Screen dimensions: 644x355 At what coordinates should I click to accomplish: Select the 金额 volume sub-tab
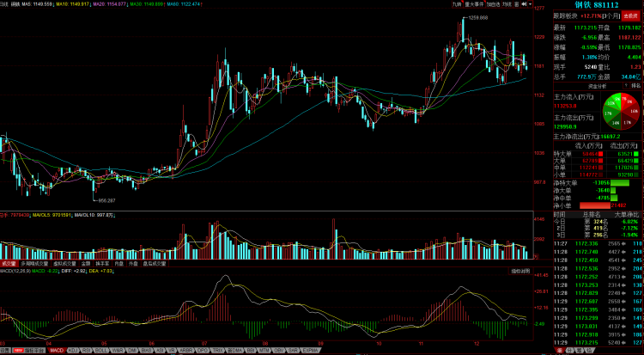[x=85, y=264]
